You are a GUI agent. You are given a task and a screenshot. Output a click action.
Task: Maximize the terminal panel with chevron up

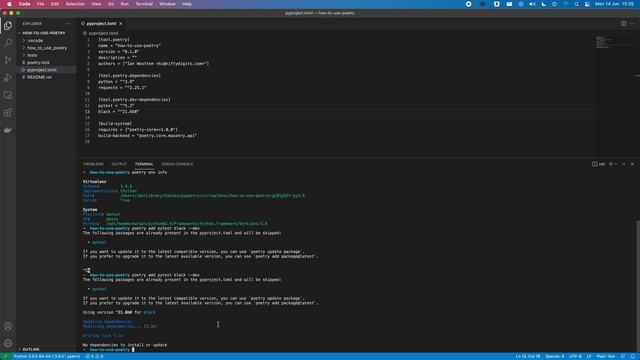(623, 164)
